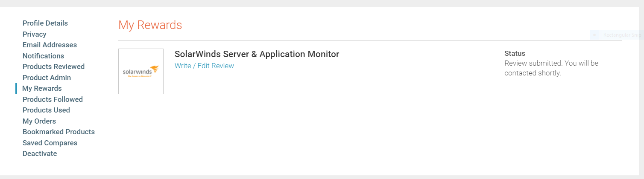Click the Rectangular Snip dropdown overlay
644x179 pixels.
617,35
